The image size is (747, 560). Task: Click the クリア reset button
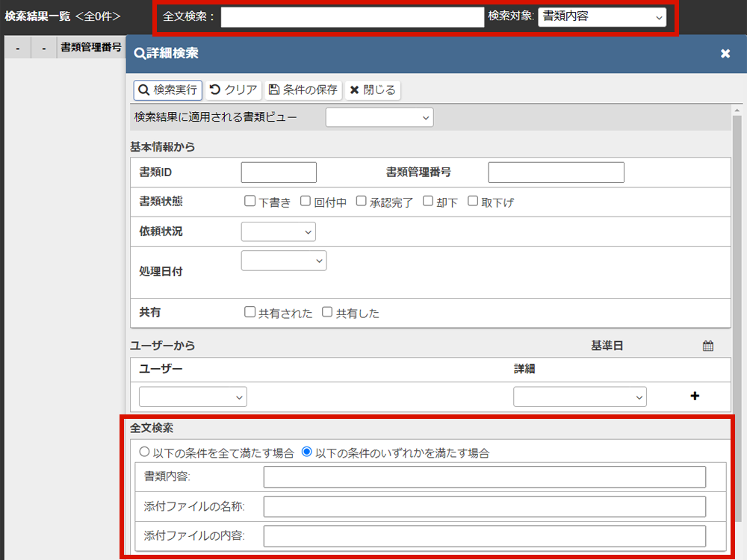coord(234,90)
